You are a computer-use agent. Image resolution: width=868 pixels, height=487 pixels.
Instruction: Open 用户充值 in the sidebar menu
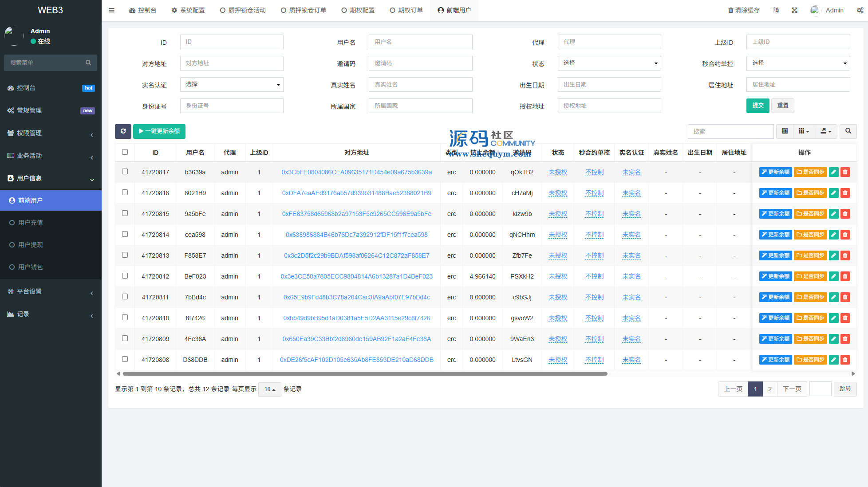click(31, 223)
